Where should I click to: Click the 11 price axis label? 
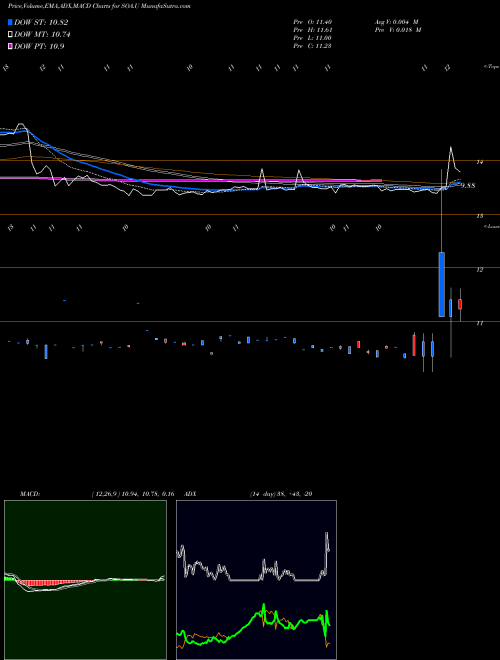[x=479, y=323]
